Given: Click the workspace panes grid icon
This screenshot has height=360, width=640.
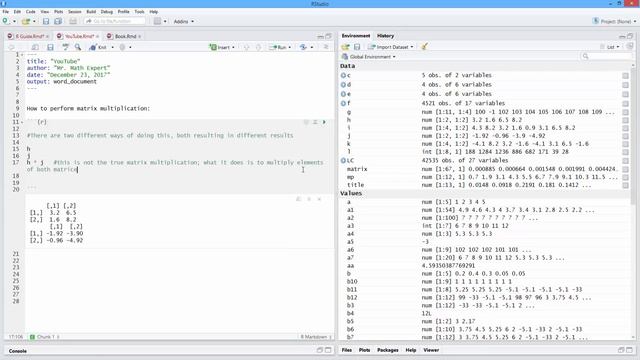Looking at the screenshot, I should tap(157, 21).
